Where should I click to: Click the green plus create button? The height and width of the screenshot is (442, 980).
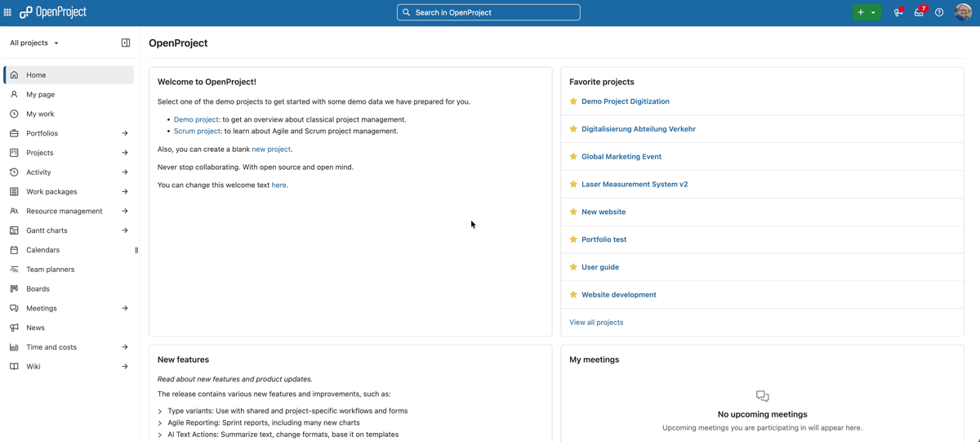coord(866,12)
